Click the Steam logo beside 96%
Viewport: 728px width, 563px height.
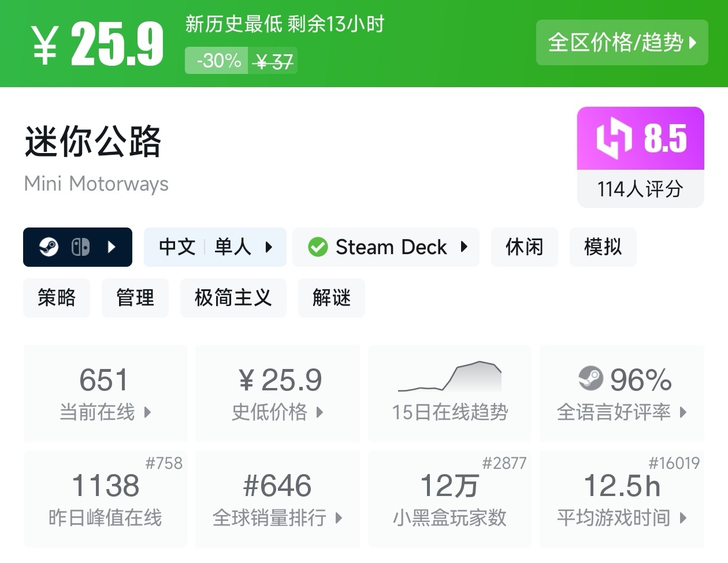click(x=590, y=378)
